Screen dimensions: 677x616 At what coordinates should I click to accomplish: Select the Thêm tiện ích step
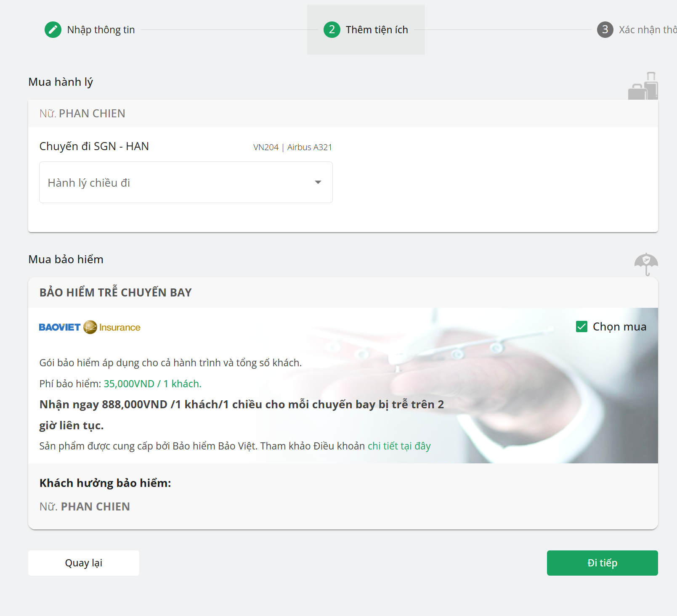377,30
